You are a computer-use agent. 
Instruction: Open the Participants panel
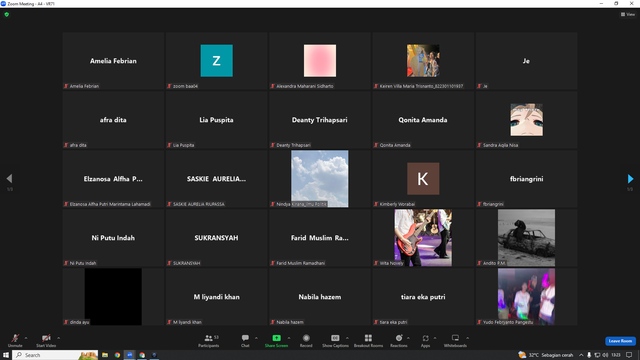(x=209, y=340)
